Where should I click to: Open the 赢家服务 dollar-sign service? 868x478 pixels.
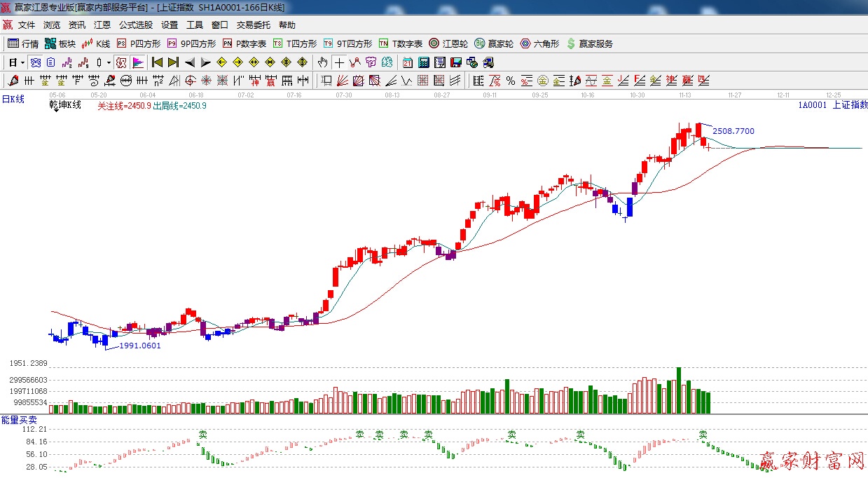click(x=589, y=43)
